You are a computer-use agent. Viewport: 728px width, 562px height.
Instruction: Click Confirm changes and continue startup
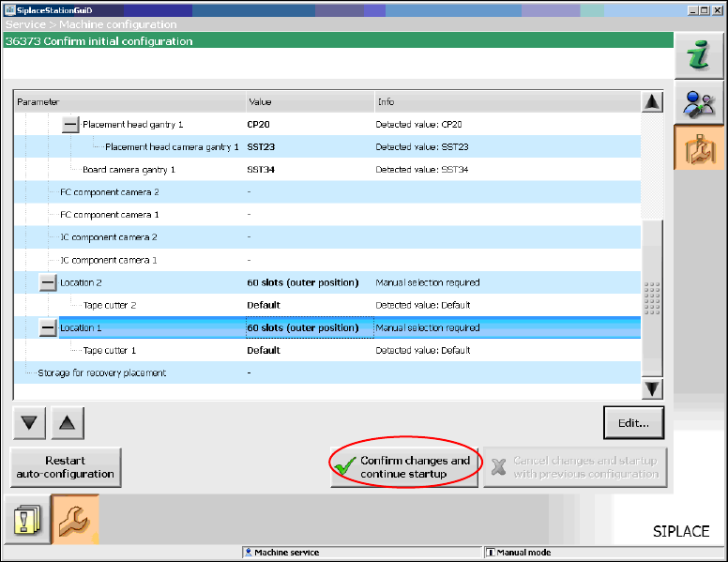click(404, 467)
